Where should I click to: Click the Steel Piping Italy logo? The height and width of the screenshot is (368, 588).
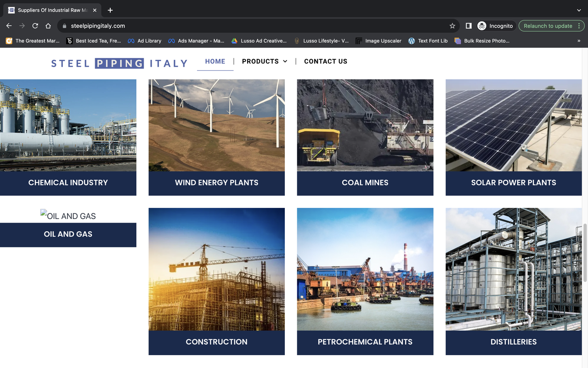(x=119, y=63)
